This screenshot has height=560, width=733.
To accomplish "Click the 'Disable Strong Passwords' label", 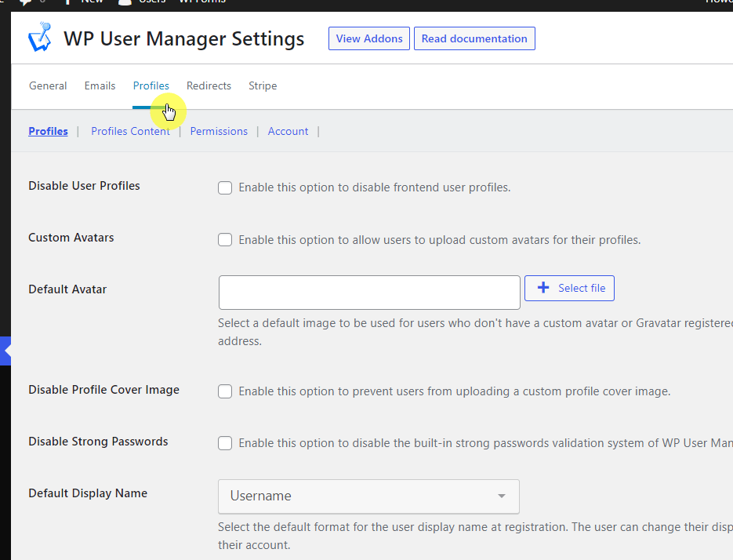I will [98, 442].
